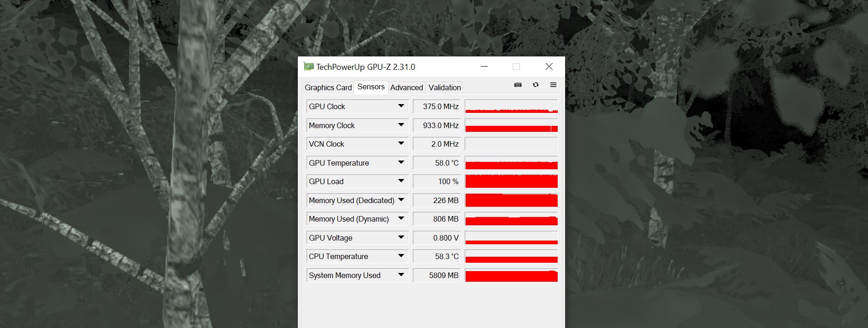The width and height of the screenshot is (868, 328).
Task: Click the Memory Clock history graph
Action: point(511,125)
